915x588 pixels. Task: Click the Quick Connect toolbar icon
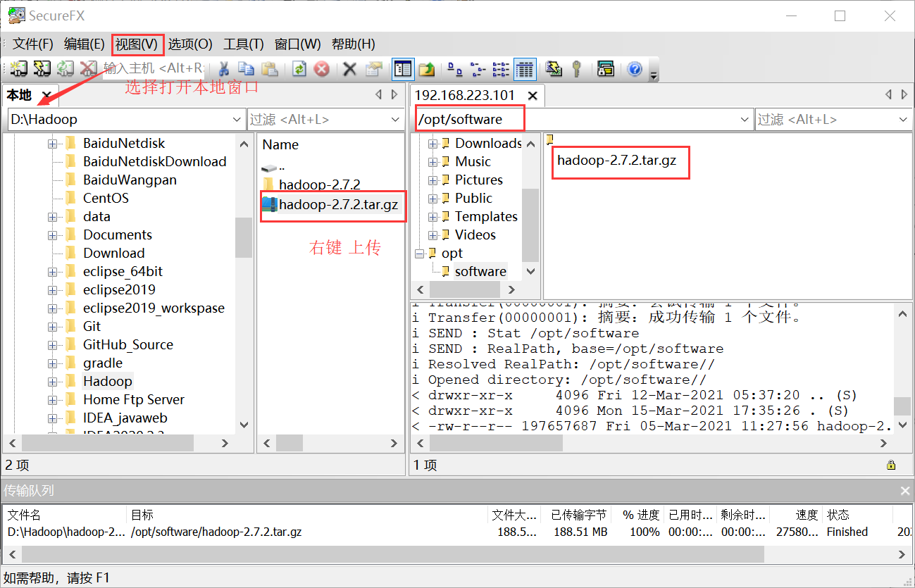coord(42,68)
